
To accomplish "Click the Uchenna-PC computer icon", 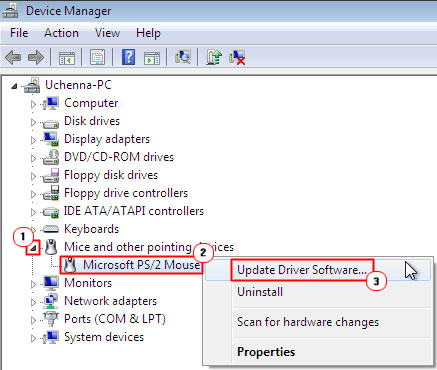I will click(32, 85).
